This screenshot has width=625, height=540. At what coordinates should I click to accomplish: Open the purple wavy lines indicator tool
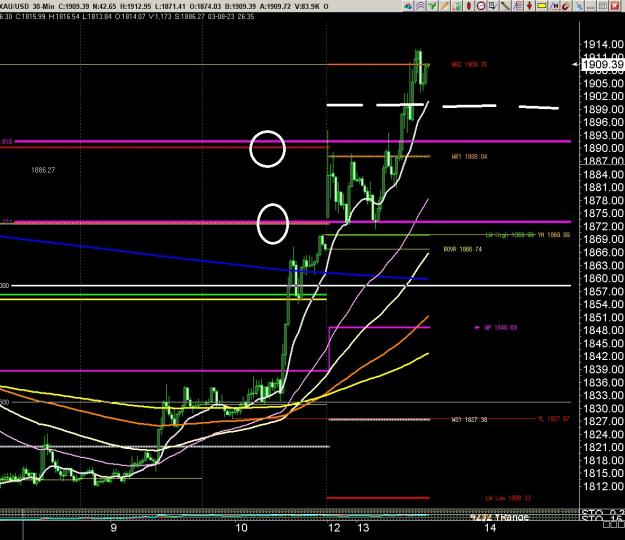point(420,6)
